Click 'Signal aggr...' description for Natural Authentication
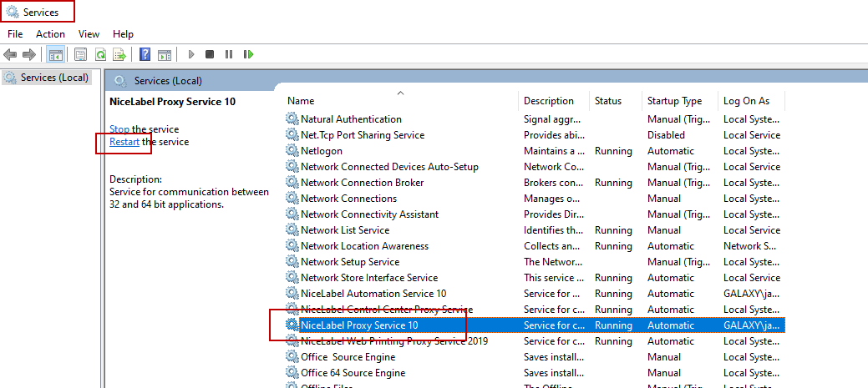 (551, 118)
